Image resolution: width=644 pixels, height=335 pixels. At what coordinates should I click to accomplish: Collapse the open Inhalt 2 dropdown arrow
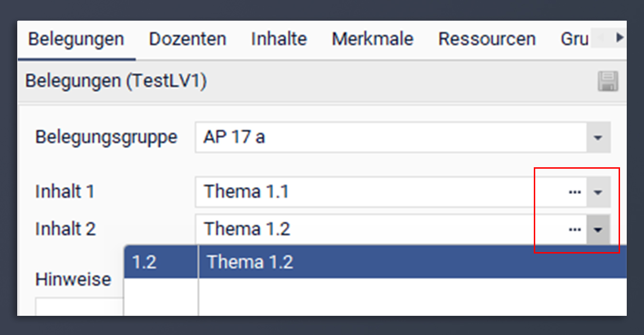tap(598, 230)
